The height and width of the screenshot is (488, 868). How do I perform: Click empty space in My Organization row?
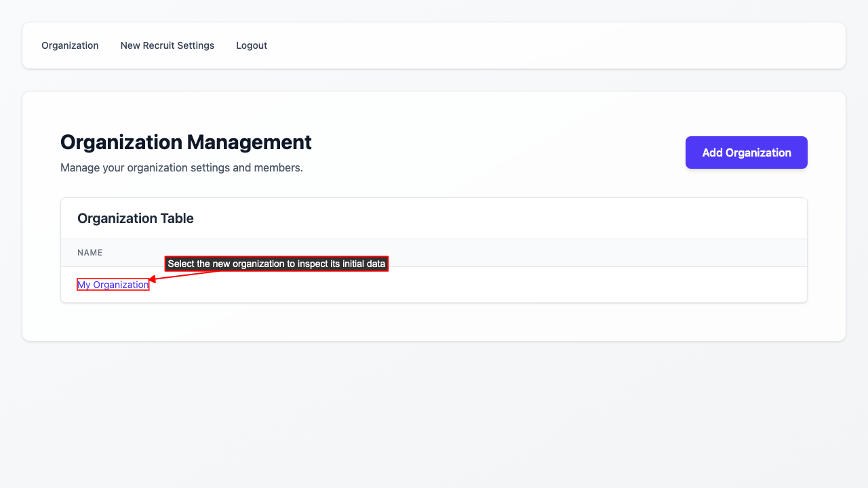point(475,285)
